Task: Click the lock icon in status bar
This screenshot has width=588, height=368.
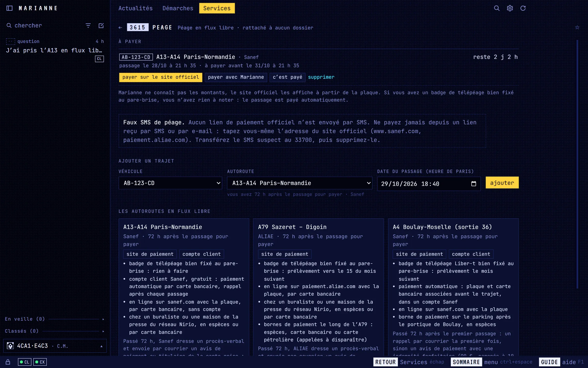Action: point(8,362)
